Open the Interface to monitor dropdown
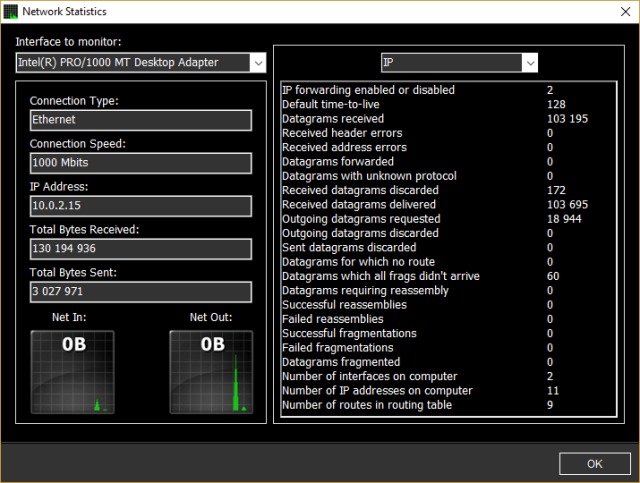Viewport: 640px width, 483px height. click(140, 63)
